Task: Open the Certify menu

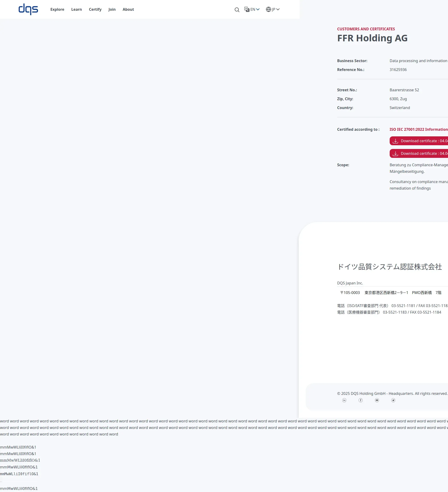Action: tap(95, 9)
